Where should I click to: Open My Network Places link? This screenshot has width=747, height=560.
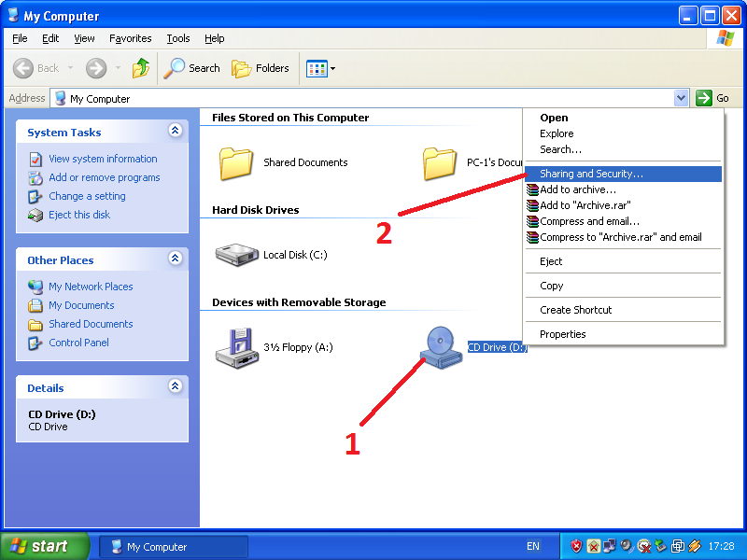[x=91, y=287]
